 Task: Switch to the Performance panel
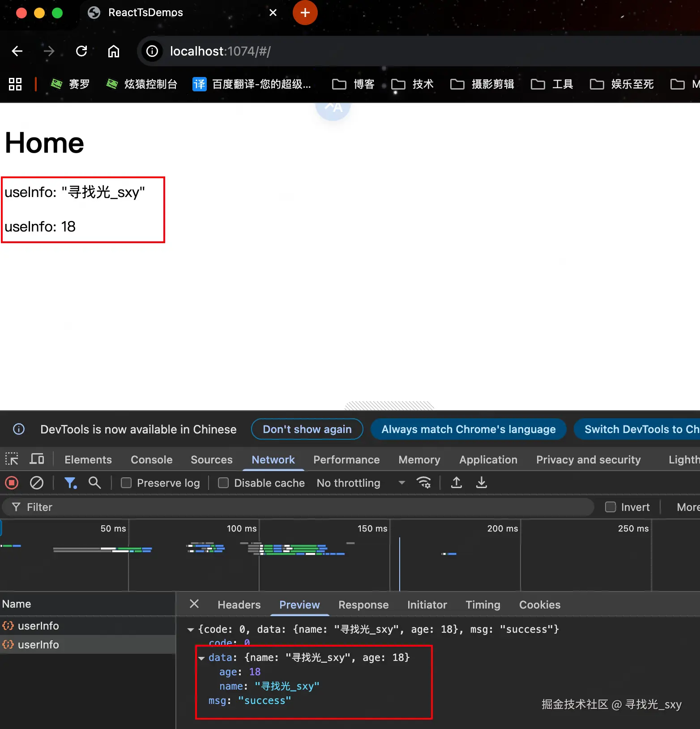[x=346, y=459]
